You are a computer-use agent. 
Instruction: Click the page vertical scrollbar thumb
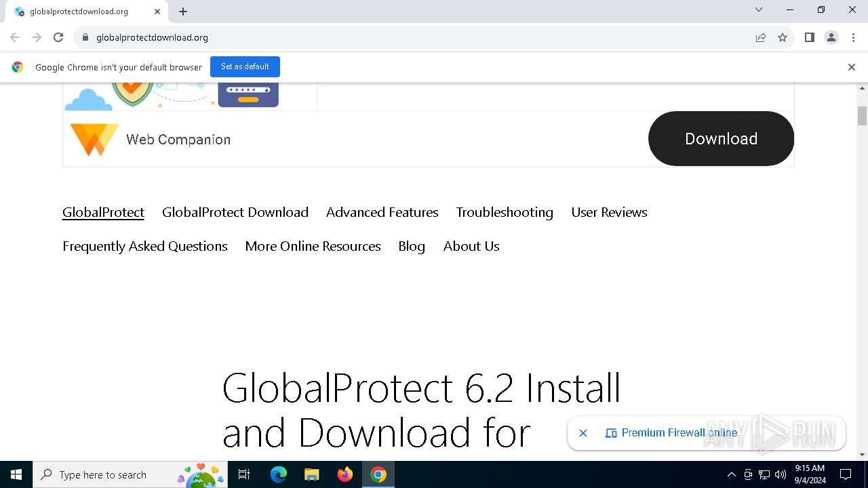pos(862,115)
